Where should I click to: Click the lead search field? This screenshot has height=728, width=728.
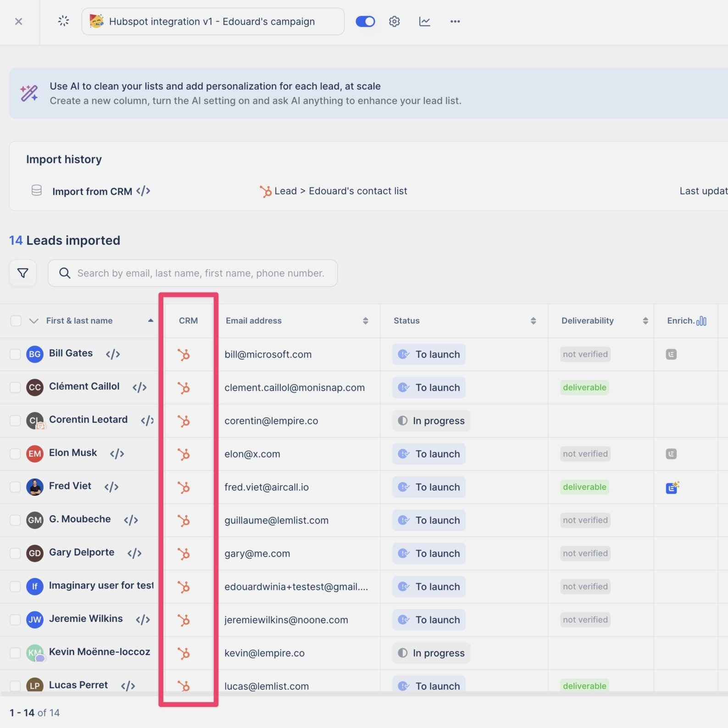[x=193, y=273]
